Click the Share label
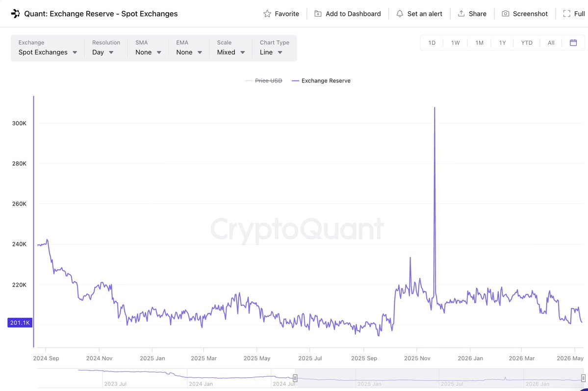This screenshot has height=391, width=588. click(x=477, y=14)
